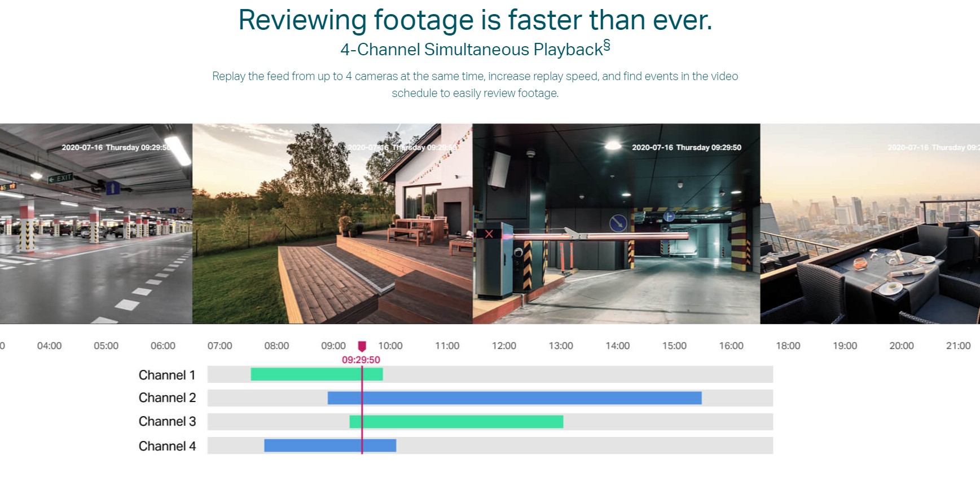The height and width of the screenshot is (477, 980).
Task: Click Channel 3 green recording bar
Action: coord(456,422)
